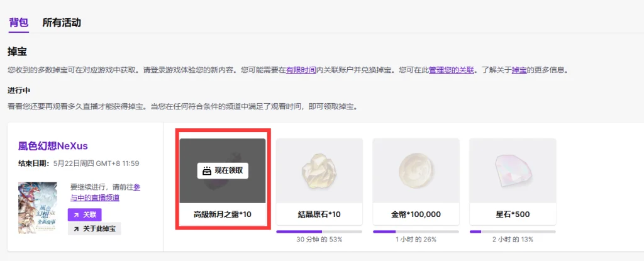Click the 结束日期 end date text
This screenshot has height=261, width=644.
pyautogui.click(x=79, y=164)
